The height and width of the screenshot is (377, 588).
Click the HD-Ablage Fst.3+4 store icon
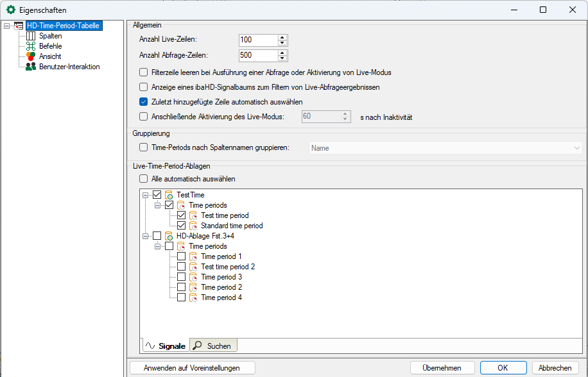tap(169, 236)
